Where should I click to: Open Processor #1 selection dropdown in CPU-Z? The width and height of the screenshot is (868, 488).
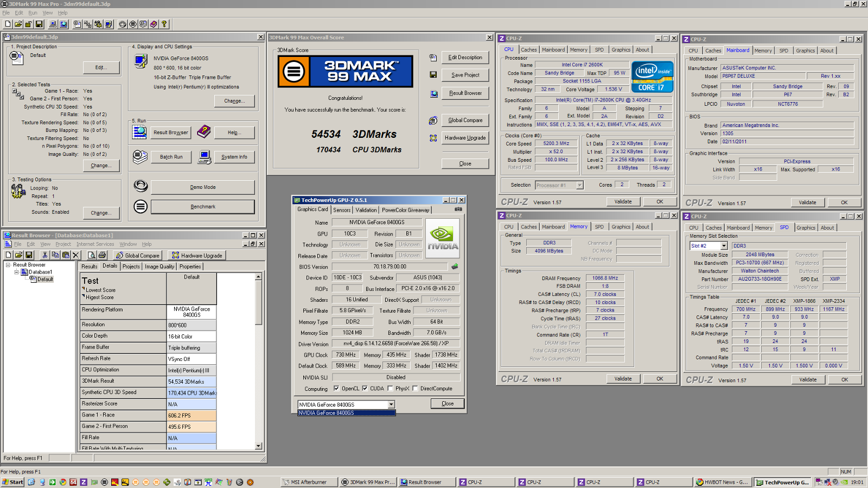(x=579, y=185)
